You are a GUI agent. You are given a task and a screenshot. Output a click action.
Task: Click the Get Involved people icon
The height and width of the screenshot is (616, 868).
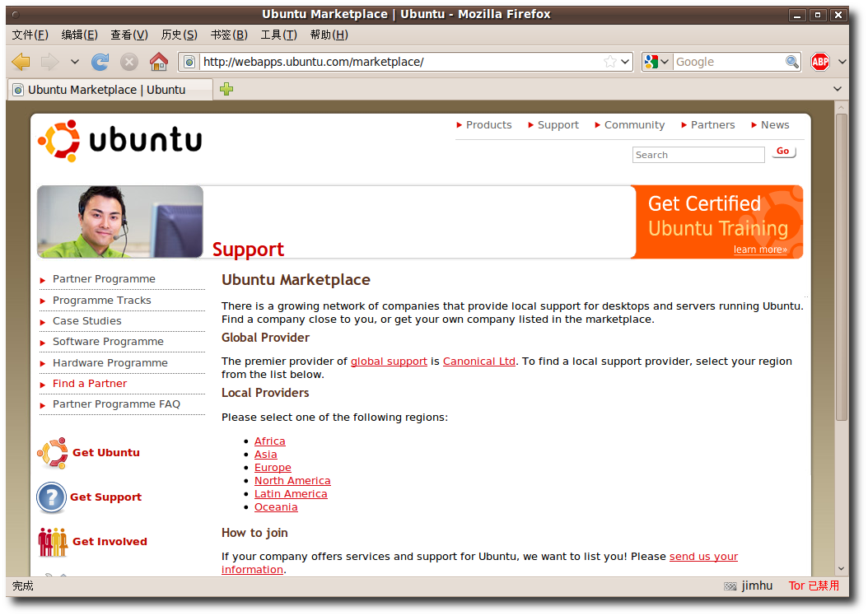53,542
